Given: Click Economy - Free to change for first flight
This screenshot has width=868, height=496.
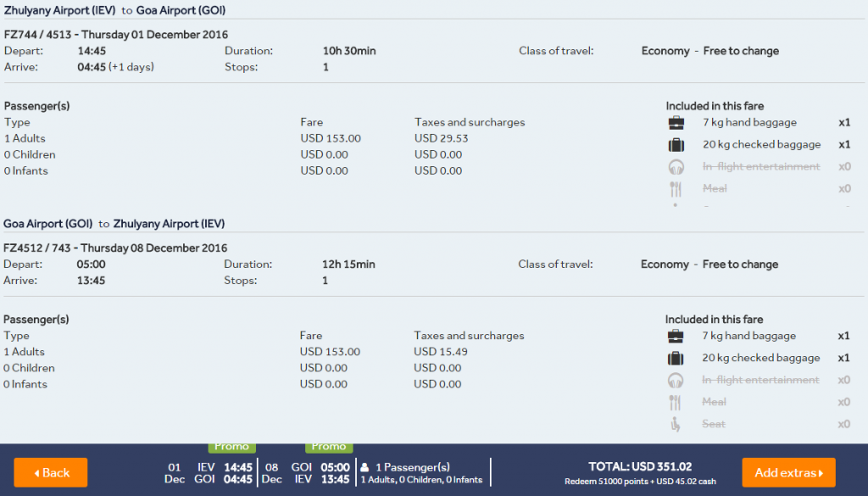Looking at the screenshot, I should 710,51.
